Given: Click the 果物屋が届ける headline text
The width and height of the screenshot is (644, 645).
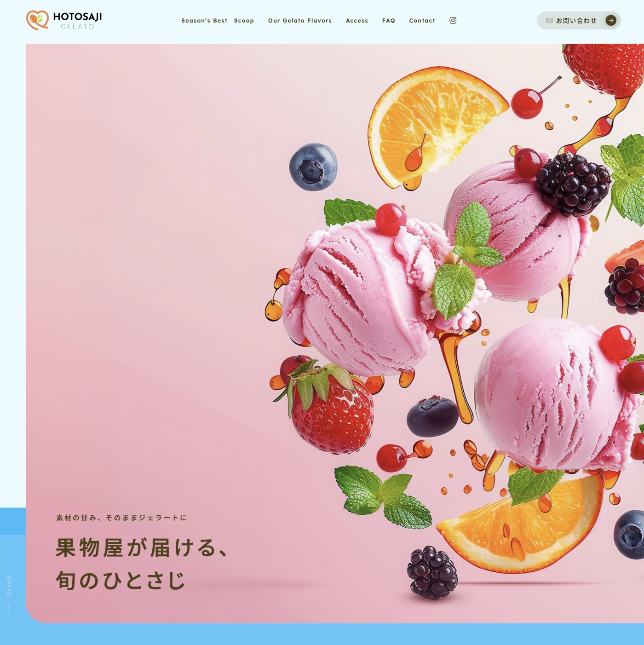Looking at the screenshot, I should pos(142,547).
